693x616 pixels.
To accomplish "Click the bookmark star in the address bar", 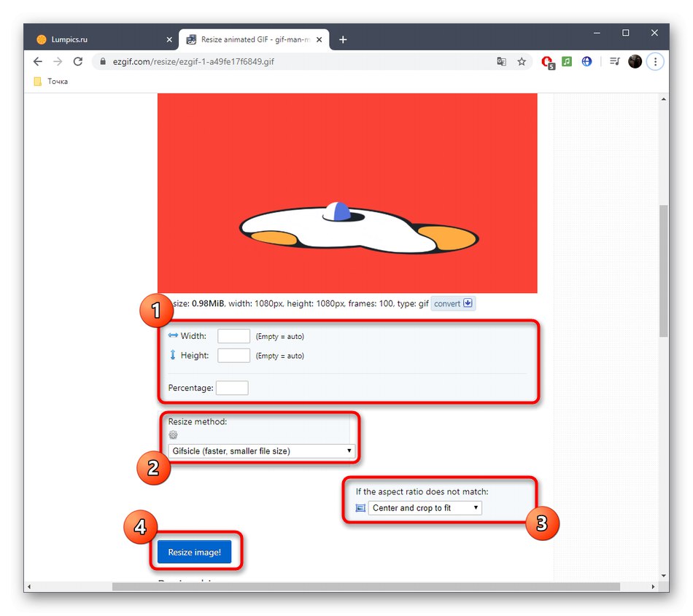I will coord(522,62).
